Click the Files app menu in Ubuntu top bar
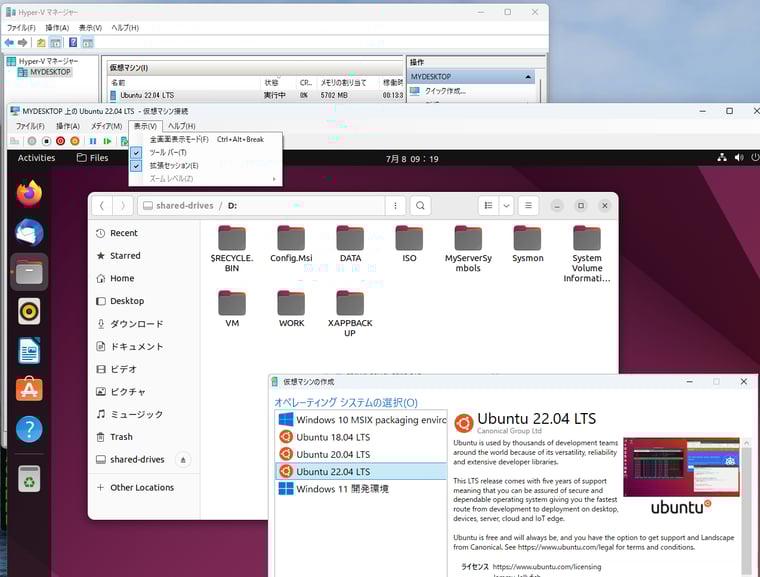760x577 pixels. coord(93,158)
